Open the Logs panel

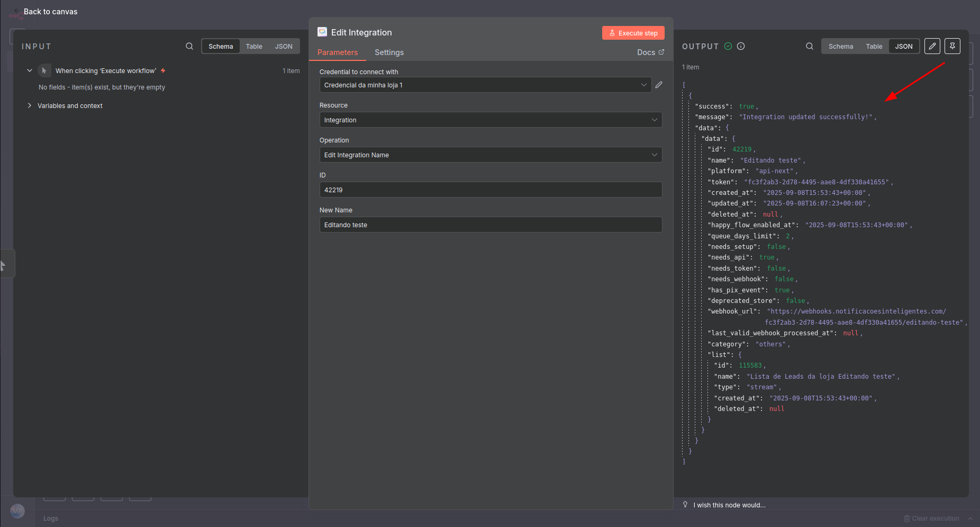(51, 519)
